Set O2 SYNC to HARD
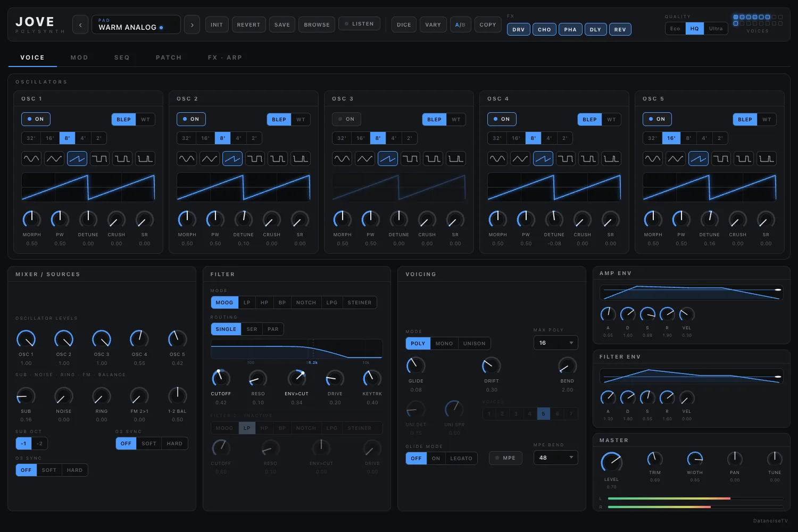The image size is (798, 532). (x=174, y=444)
